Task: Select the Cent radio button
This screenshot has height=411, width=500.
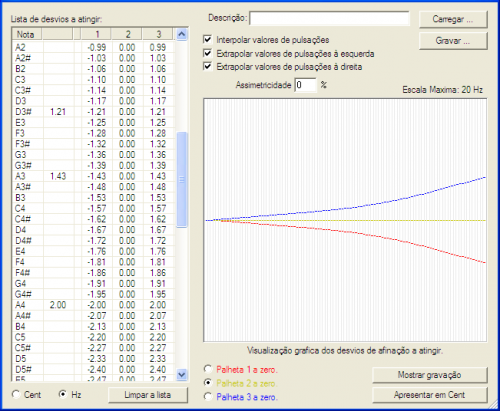Action: (x=16, y=395)
